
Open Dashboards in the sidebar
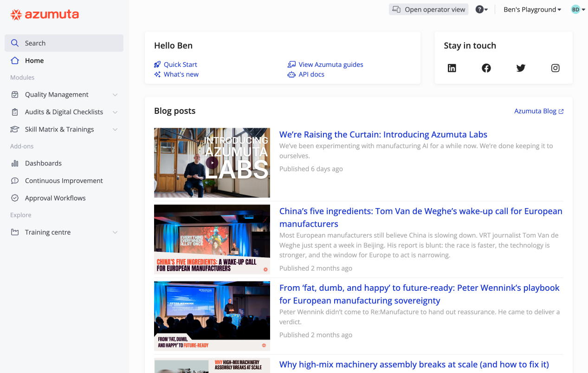64,164
